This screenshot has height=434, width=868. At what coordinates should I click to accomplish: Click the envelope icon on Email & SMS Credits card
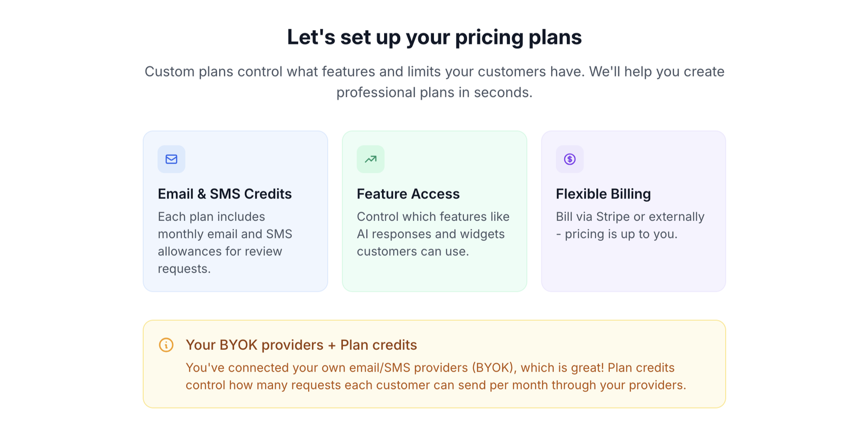[x=171, y=159]
